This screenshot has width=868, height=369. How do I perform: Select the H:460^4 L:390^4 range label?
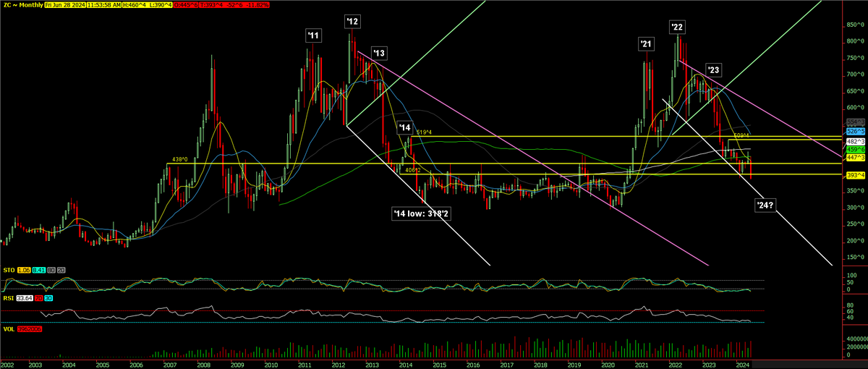147,5
